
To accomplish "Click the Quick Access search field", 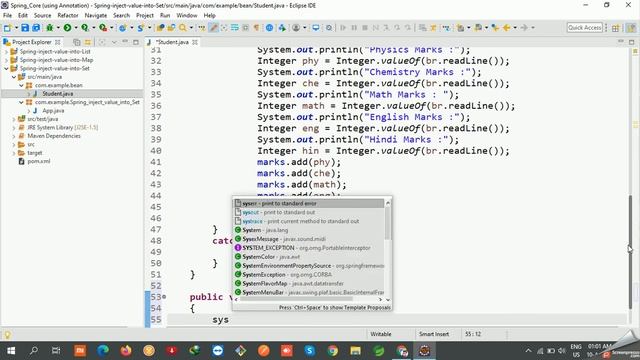I will click(x=584, y=27).
